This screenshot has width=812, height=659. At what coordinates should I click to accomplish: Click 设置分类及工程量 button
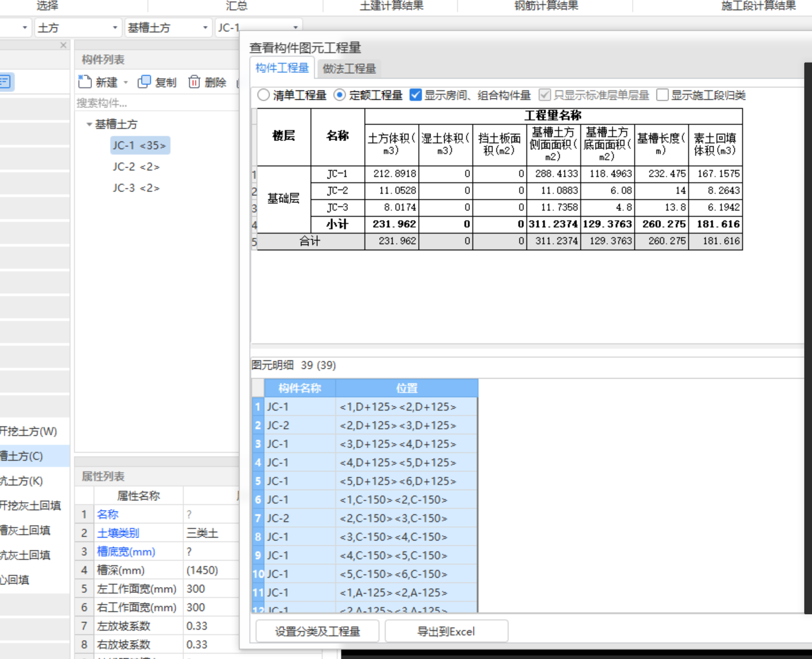[317, 631]
